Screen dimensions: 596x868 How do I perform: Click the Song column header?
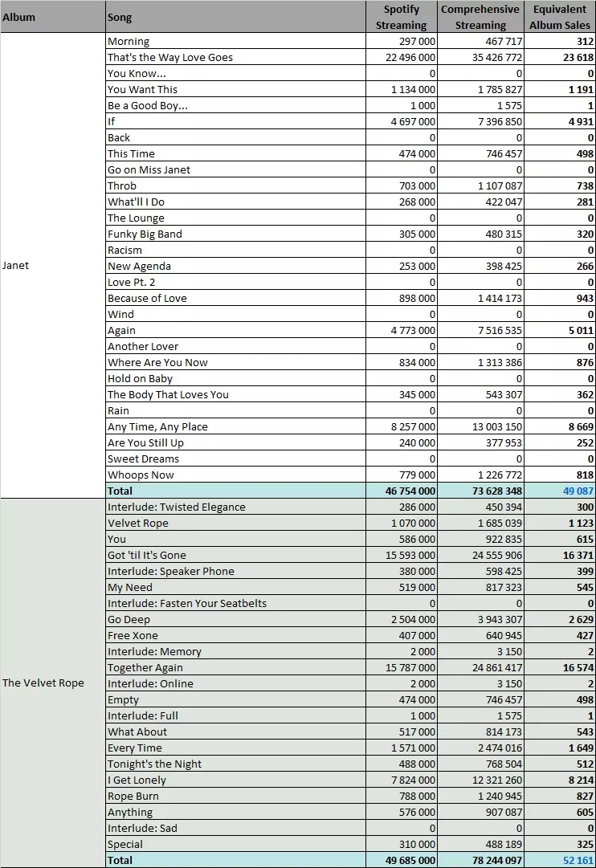(235, 17)
